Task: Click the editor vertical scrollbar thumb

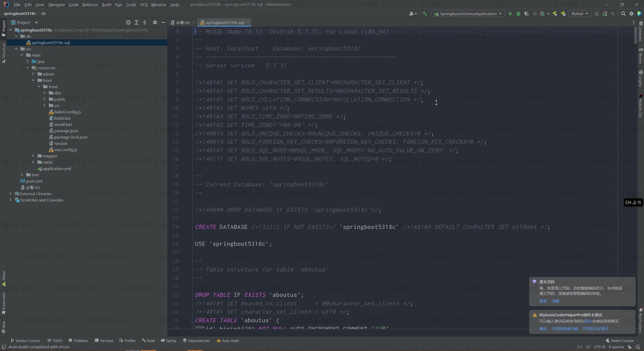Action: (x=635, y=35)
